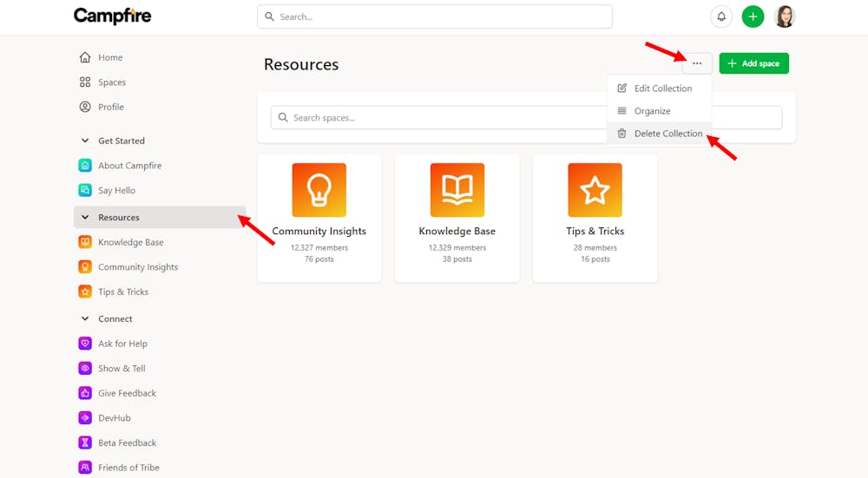The height and width of the screenshot is (478, 868).
Task: Click the Profile person icon
Action: 85,107
